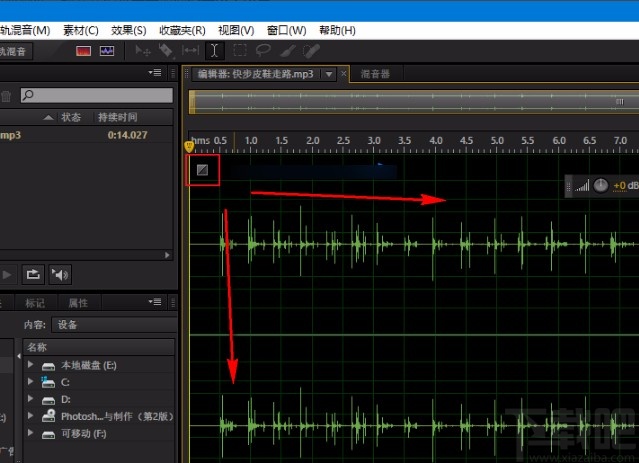Click the yellow playhead marker on the timeline
This screenshot has height=463, width=639.
(189, 146)
